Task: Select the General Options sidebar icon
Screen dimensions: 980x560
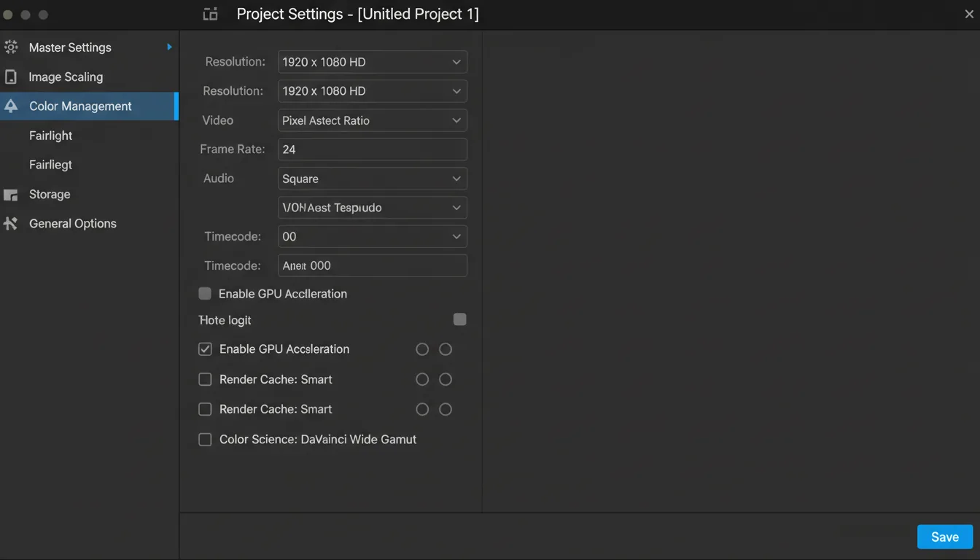Action: tap(12, 223)
